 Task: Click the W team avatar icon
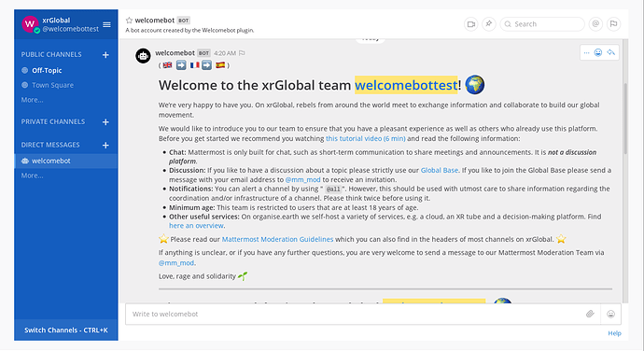pos(30,24)
